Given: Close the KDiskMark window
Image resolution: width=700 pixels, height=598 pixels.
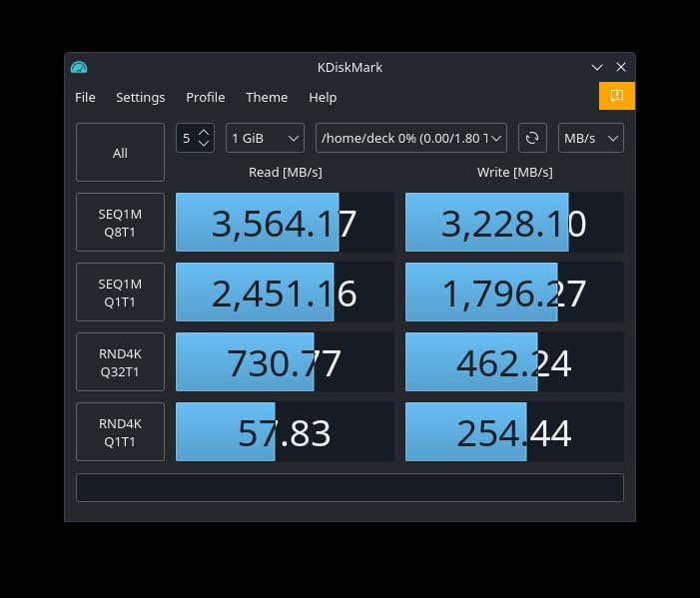Looking at the screenshot, I should 621,67.
